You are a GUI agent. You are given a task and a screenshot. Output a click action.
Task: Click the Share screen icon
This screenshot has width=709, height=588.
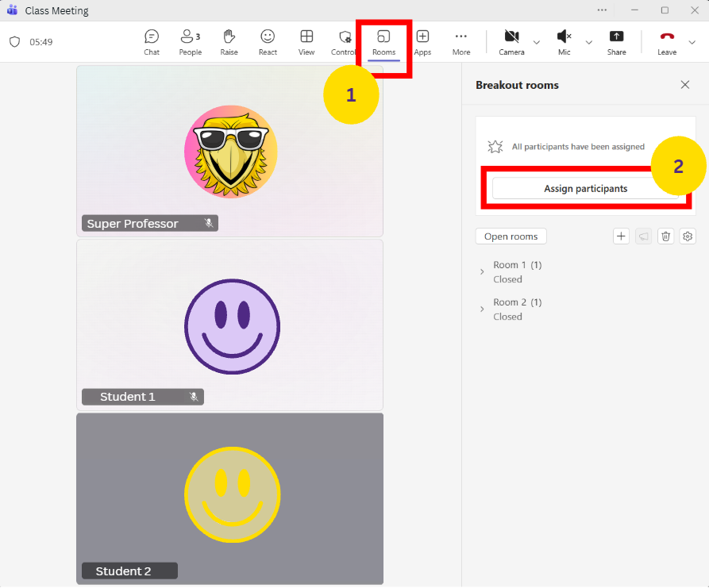(x=616, y=42)
